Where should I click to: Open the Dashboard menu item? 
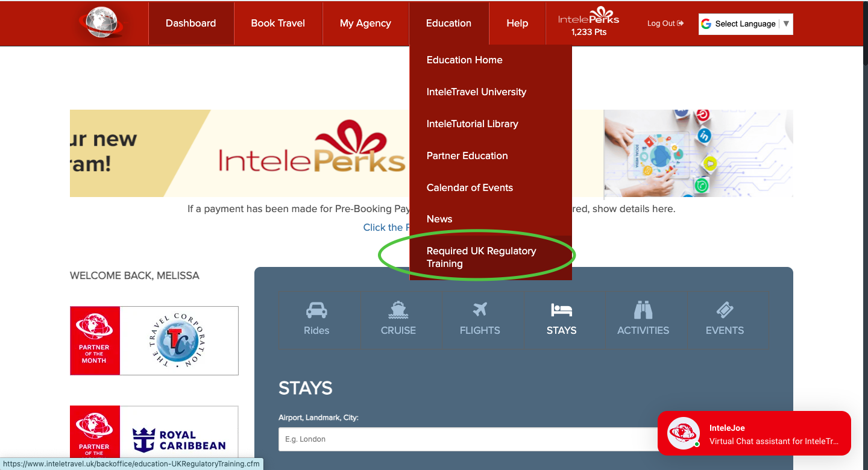(x=190, y=23)
